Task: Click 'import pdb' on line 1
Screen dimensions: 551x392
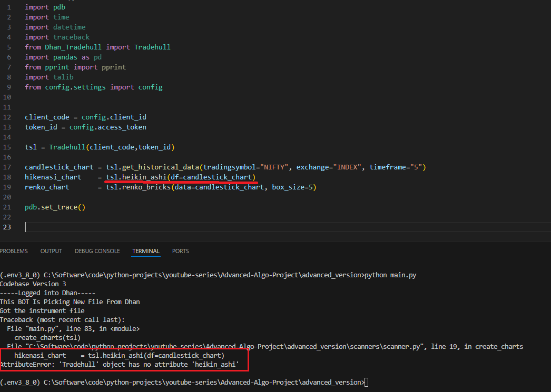Action: (x=45, y=7)
